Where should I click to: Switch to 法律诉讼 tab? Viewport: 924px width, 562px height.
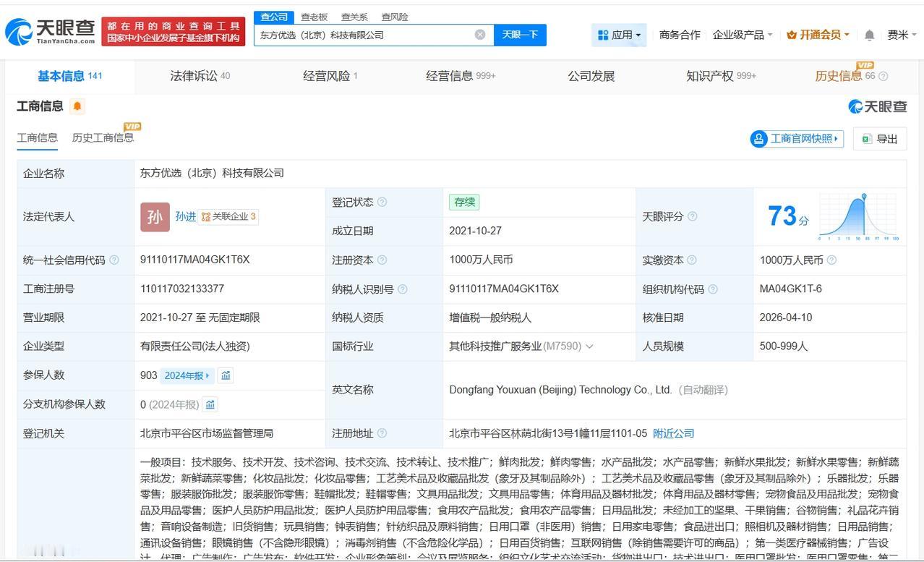click(x=200, y=76)
